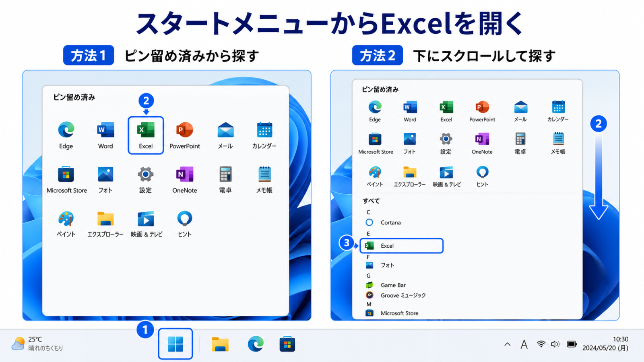The width and height of the screenshot is (644, 362).
Task: Open ヒント in left pinned panel
Action: click(x=185, y=224)
